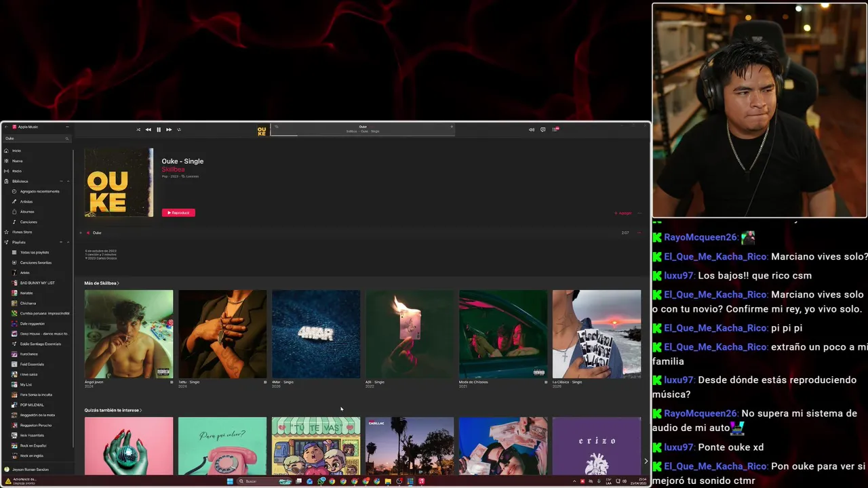The image size is (868, 488).
Task: Toggle repeat mode
Action: pyautogui.click(x=179, y=129)
